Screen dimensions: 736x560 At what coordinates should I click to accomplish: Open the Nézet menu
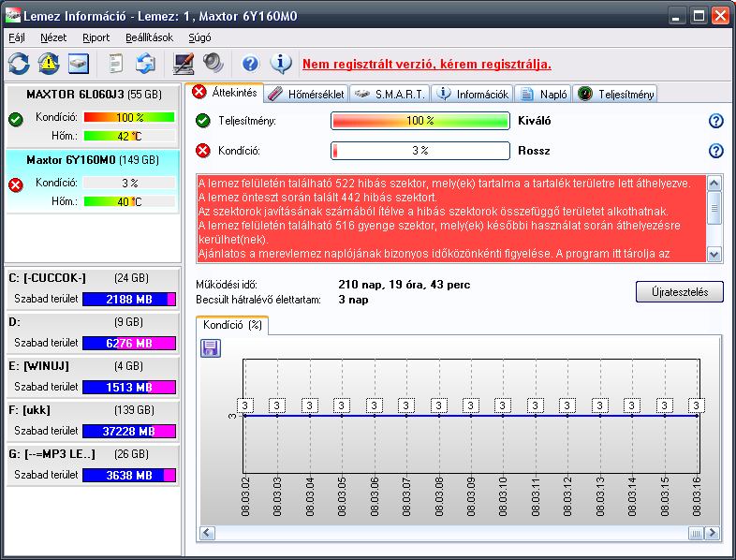tap(53, 37)
